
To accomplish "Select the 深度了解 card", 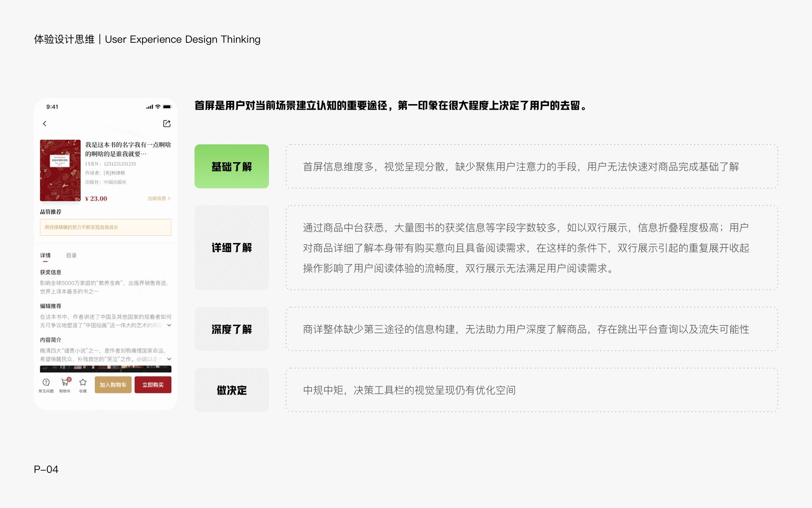I will 232,329.
